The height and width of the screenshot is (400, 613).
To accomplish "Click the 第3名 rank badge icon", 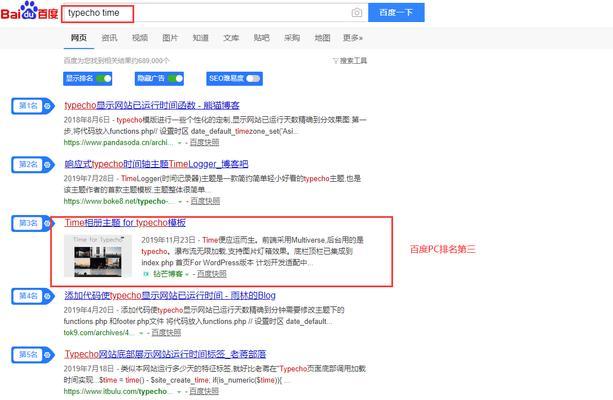I will (47, 223).
